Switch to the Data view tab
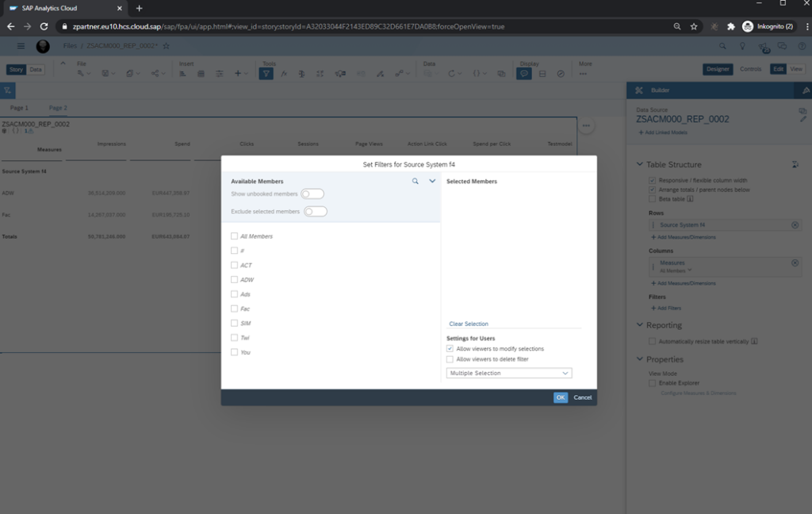The width and height of the screenshot is (812, 514). pos(36,70)
